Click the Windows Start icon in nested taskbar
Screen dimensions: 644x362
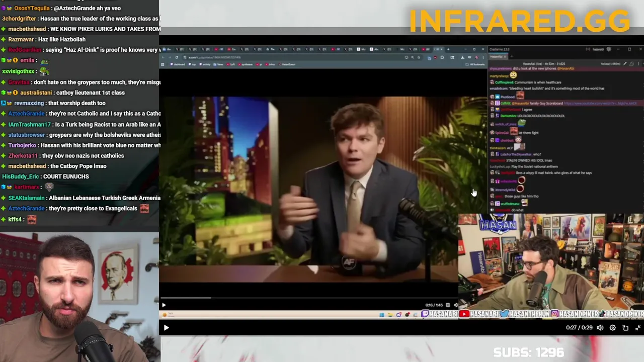pos(381,315)
